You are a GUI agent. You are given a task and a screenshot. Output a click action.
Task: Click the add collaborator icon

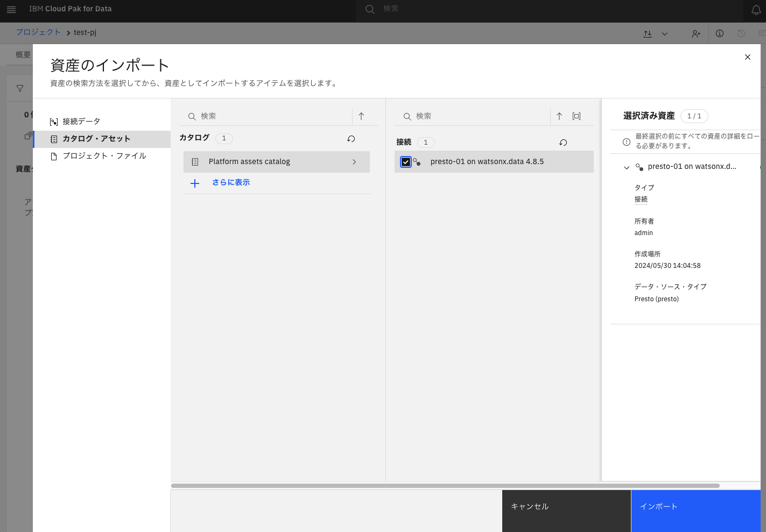pyautogui.click(x=695, y=33)
